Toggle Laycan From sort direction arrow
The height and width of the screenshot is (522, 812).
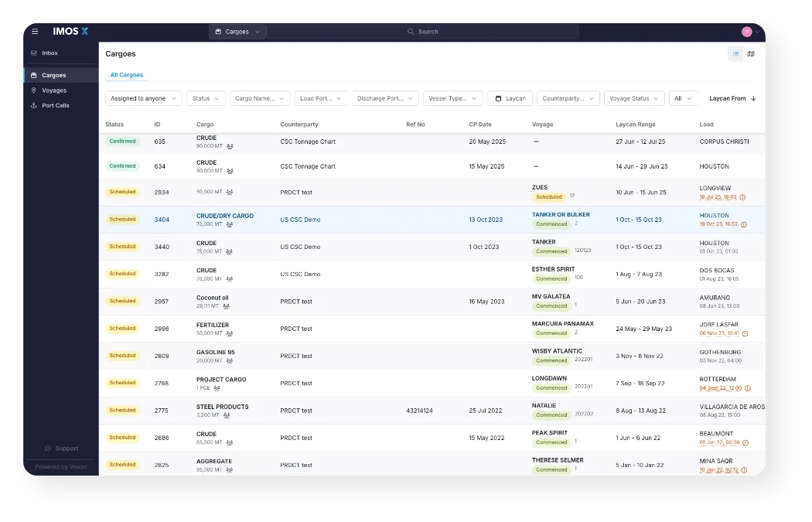click(754, 99)
